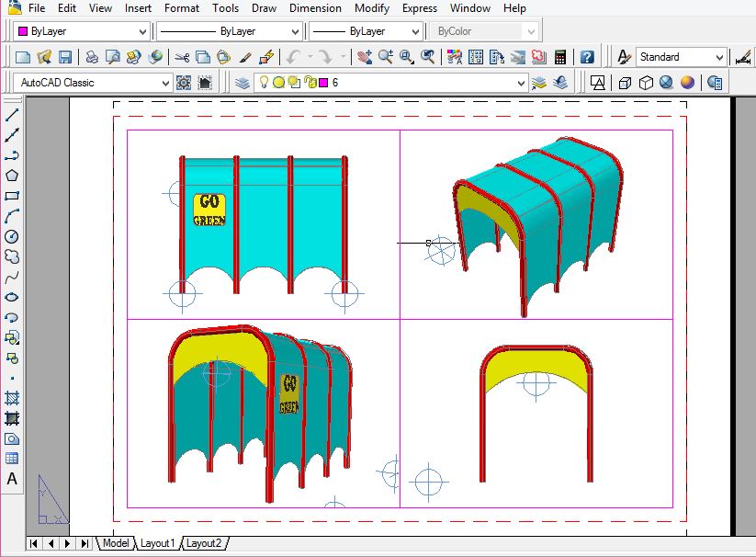Expand the AutoCAD Classic workspace dropdown
The image size is (756, 557).
pos(165,83)
